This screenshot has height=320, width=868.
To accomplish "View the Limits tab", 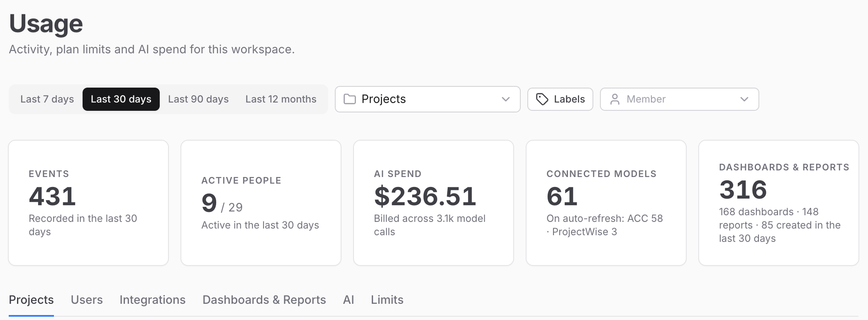I will click(x=387, y=300).
